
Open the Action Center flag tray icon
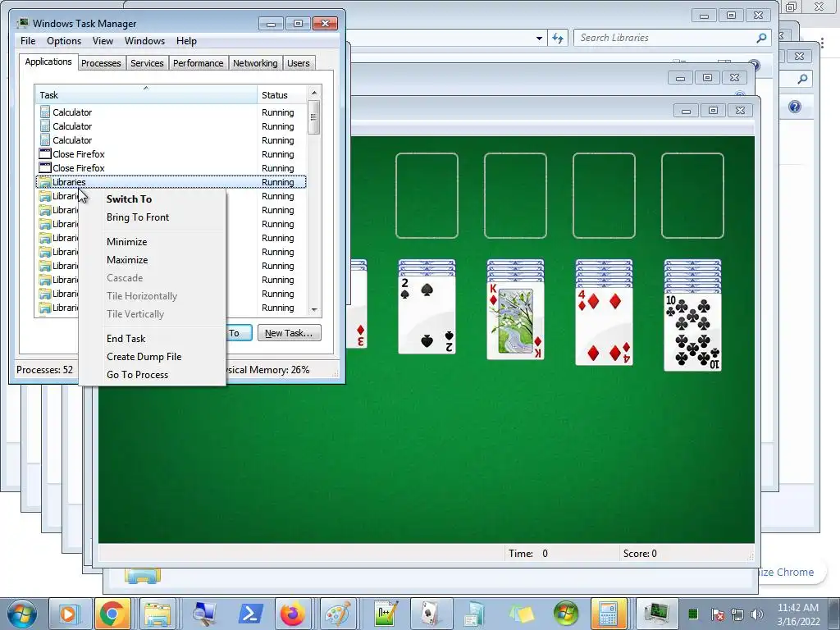(x=718, y=614)
